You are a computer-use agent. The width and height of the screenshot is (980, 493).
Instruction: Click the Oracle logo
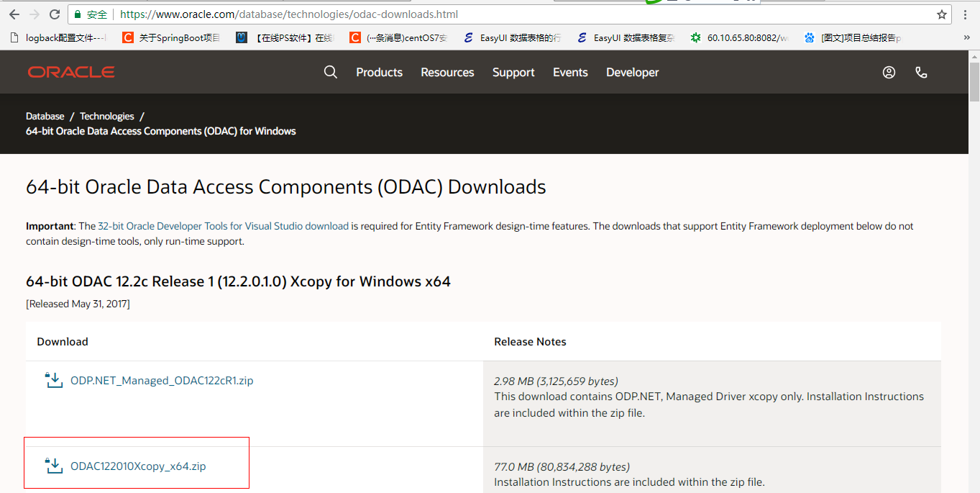pyautogui.click(x=71, y=72)
